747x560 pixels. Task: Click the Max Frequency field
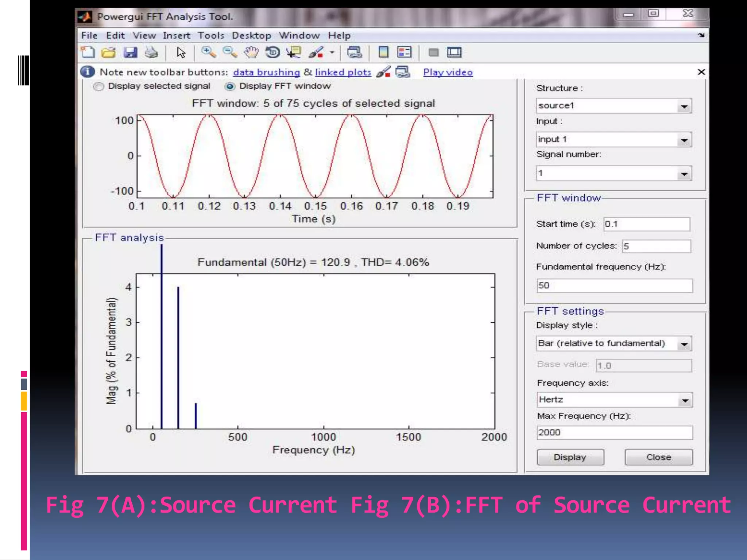pos(615,432)
